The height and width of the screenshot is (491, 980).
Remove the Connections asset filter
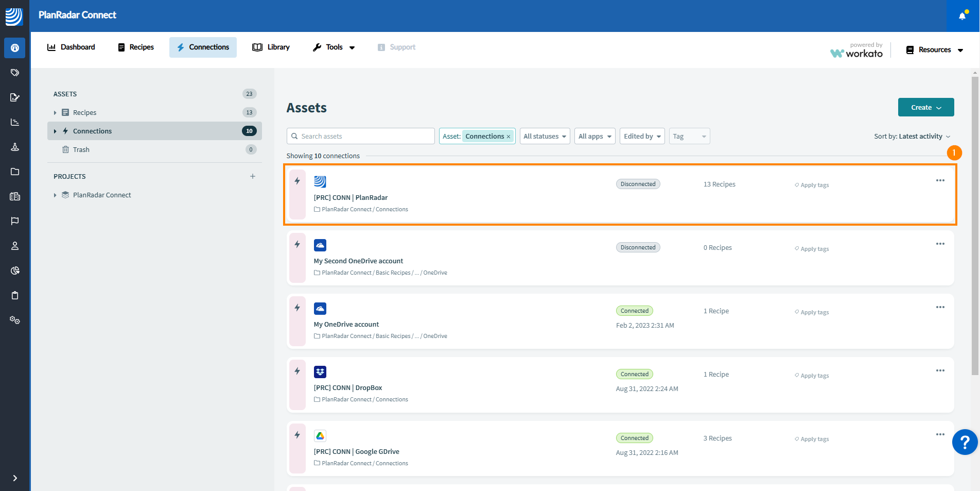tap(509, 137)
